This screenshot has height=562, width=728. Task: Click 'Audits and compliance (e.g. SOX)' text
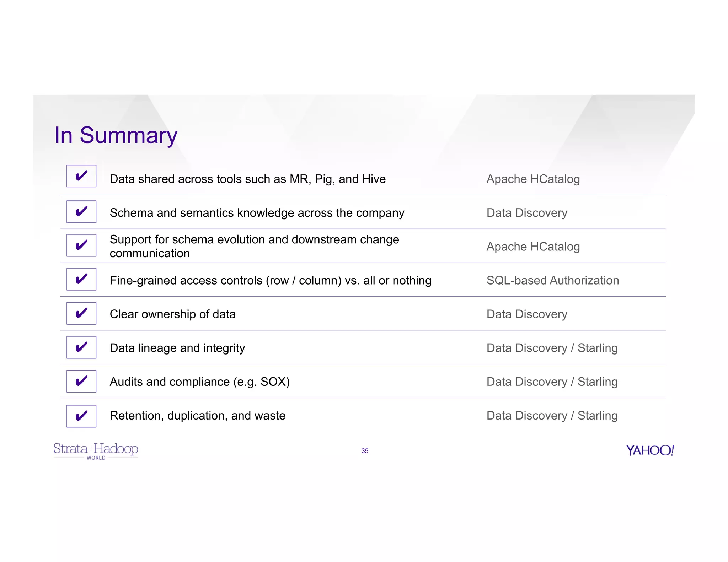[x=200, y=382]
